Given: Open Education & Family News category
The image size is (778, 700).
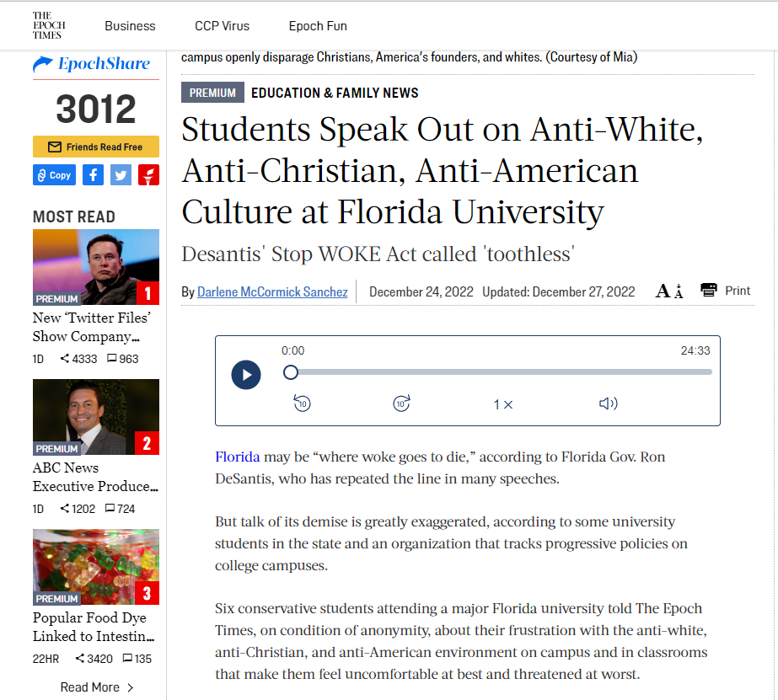Looking at the screenshot, I should [335, 93].
